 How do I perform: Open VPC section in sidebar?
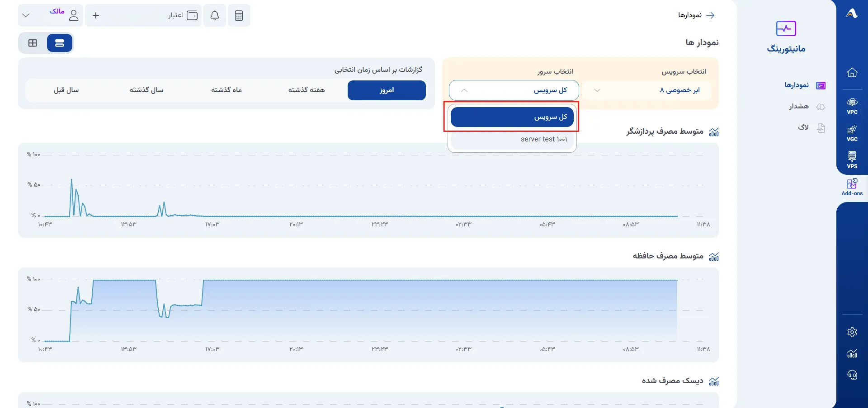coord(852,106)
